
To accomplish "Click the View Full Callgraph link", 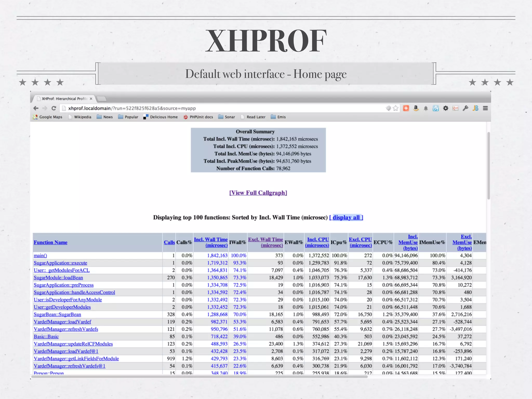I will point(258,193).
